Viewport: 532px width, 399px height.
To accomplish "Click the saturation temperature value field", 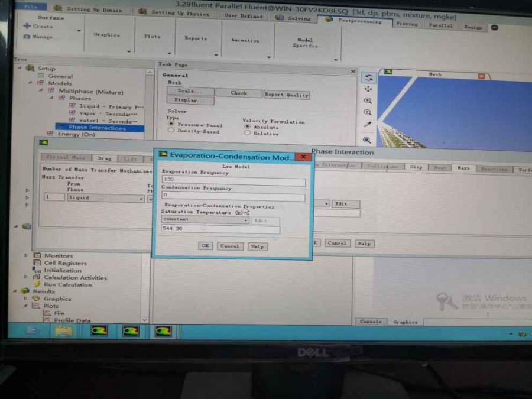I will pos(220,229).
